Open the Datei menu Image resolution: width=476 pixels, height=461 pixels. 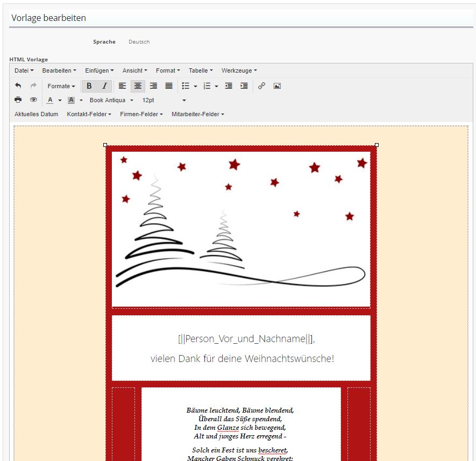tap(24, 70)
